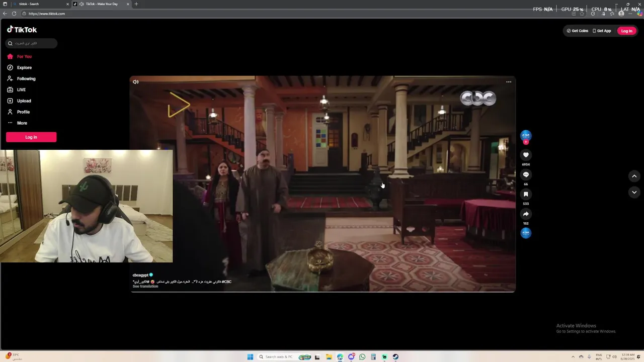This screenshot has height=362, width=644.
Task: Open cbcegypt username link
Action: point(140,275)
